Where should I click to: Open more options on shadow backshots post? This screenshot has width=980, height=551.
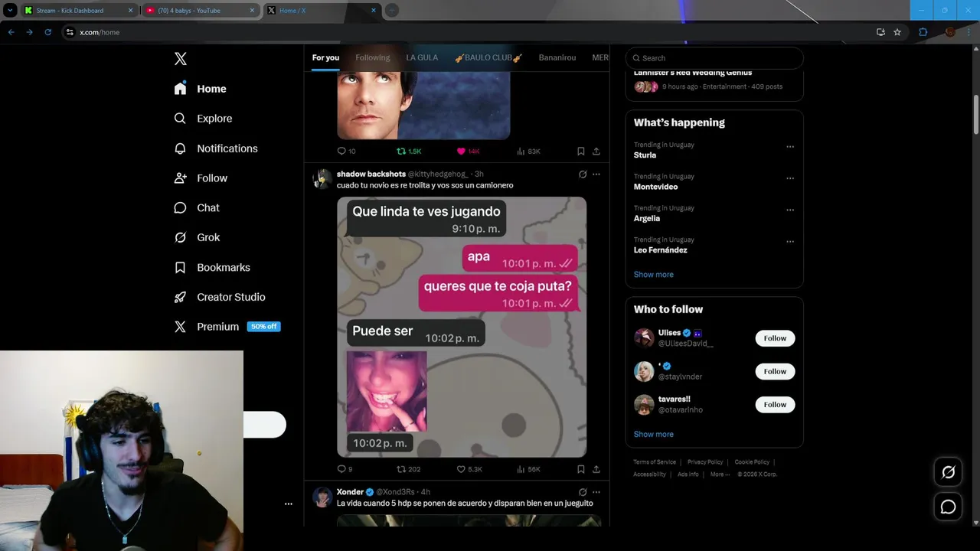click(596, 174)
